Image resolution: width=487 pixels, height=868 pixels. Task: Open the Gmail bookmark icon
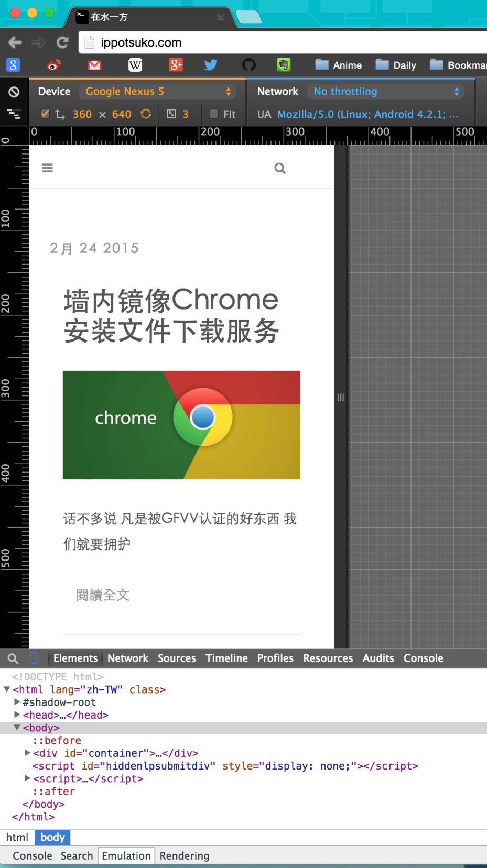94,65
